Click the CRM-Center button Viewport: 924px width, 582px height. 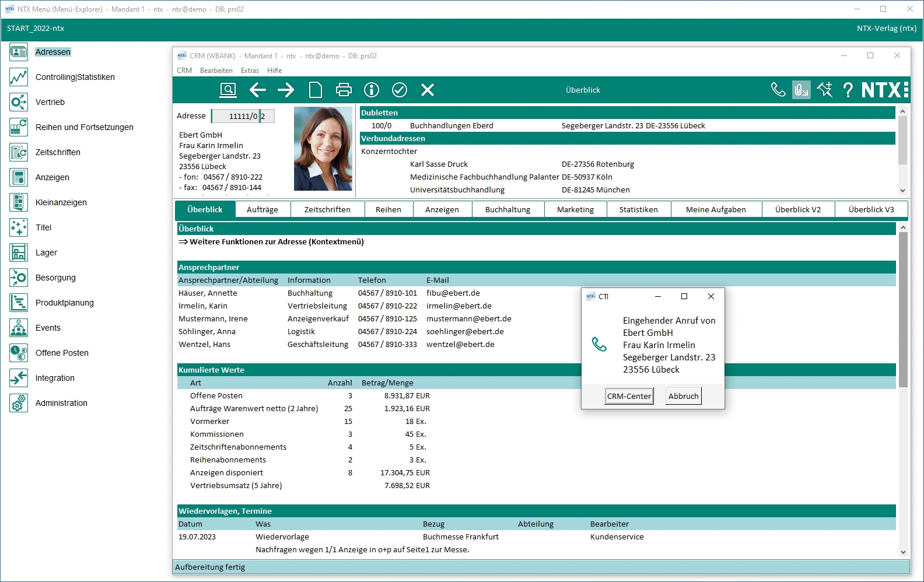(x=629, y=396)
